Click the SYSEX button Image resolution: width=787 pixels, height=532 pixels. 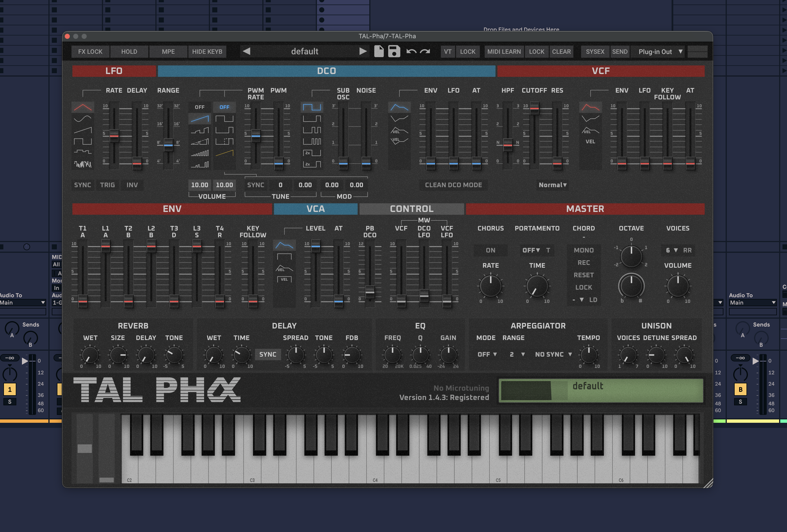click(595, 52)
